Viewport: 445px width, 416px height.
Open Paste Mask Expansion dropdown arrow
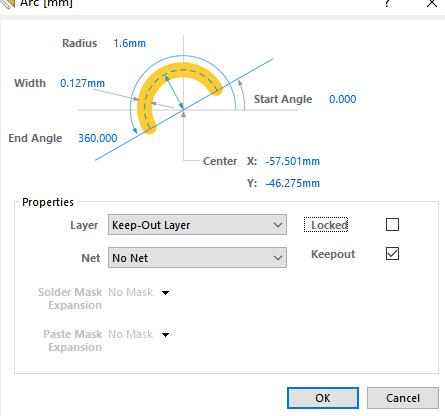point(165,335)
